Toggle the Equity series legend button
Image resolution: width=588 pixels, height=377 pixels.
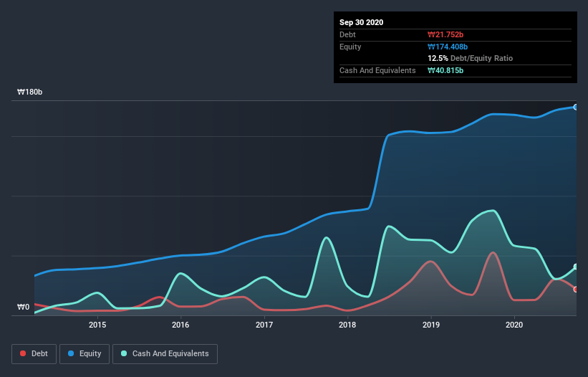click(85, 354)
